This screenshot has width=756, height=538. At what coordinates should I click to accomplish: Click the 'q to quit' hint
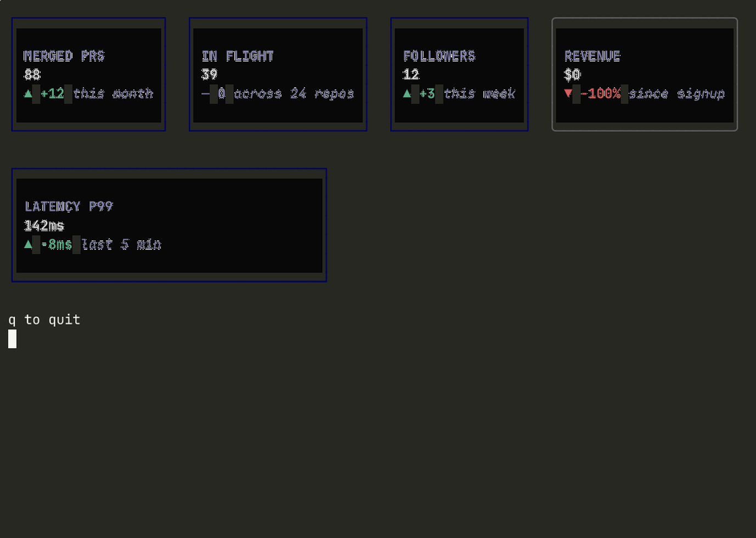point(44,320)
